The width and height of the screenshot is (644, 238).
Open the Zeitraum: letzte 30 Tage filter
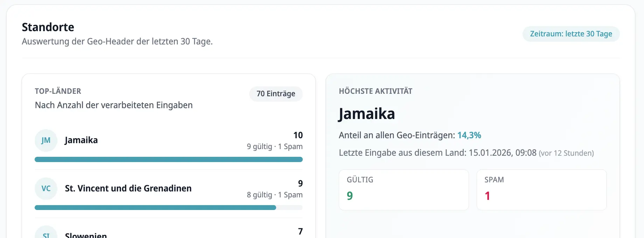click(x=570, y=34)
